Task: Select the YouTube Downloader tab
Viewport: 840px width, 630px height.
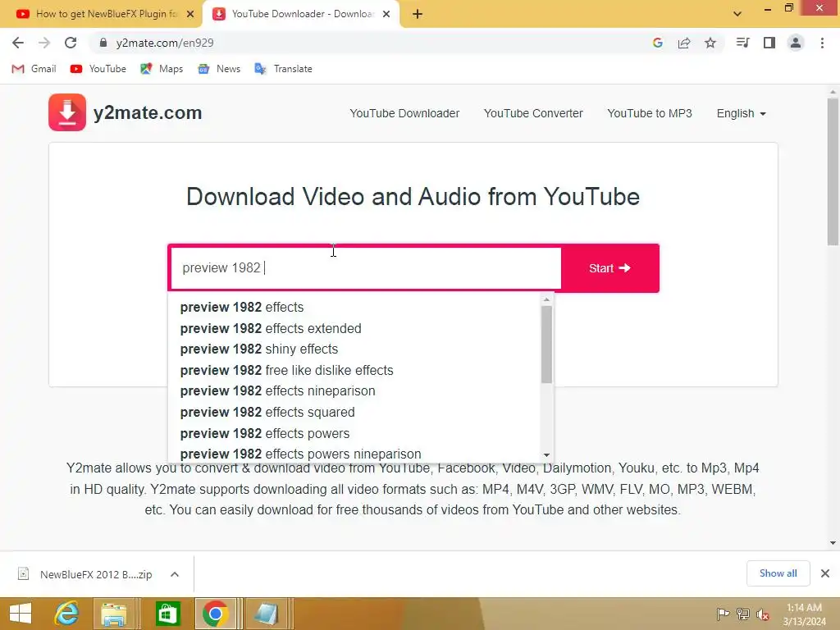Action: (x=301, y=15)
